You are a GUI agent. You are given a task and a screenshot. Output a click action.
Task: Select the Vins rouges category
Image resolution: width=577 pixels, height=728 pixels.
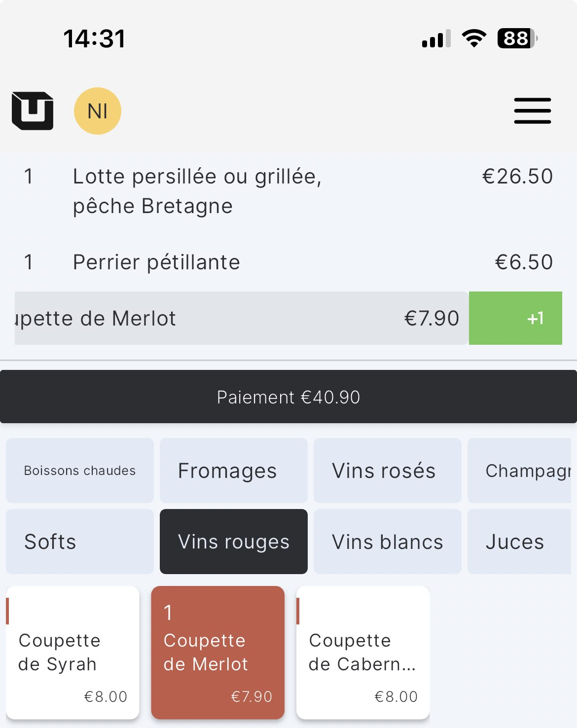click(234, 542)
